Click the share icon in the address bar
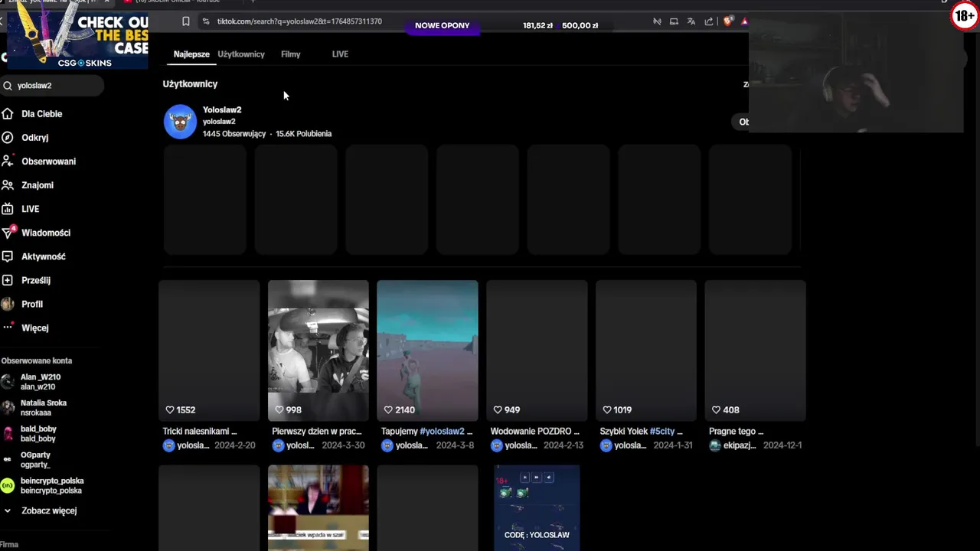The image size is (980, 551). click(709, 21)
